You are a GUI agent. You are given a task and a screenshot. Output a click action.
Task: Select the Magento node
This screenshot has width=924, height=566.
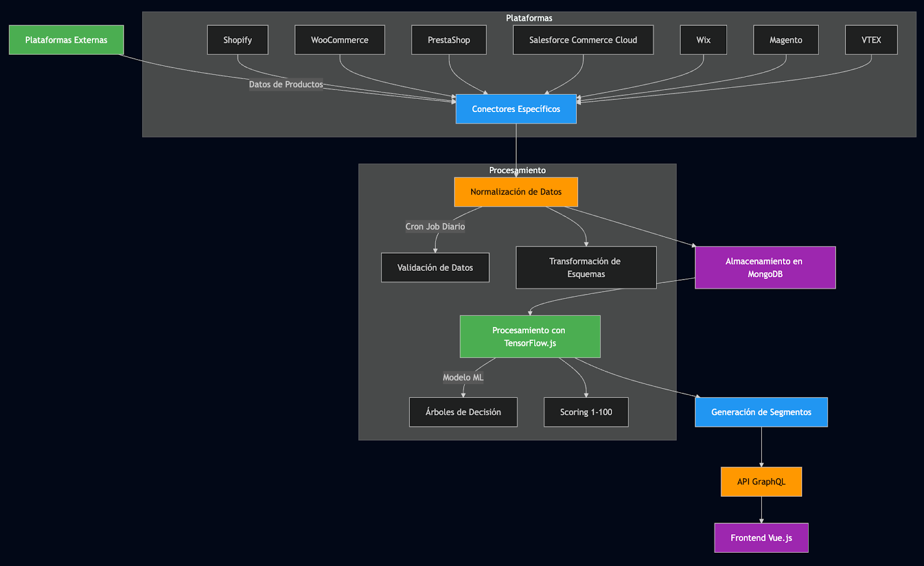(786, 40)
